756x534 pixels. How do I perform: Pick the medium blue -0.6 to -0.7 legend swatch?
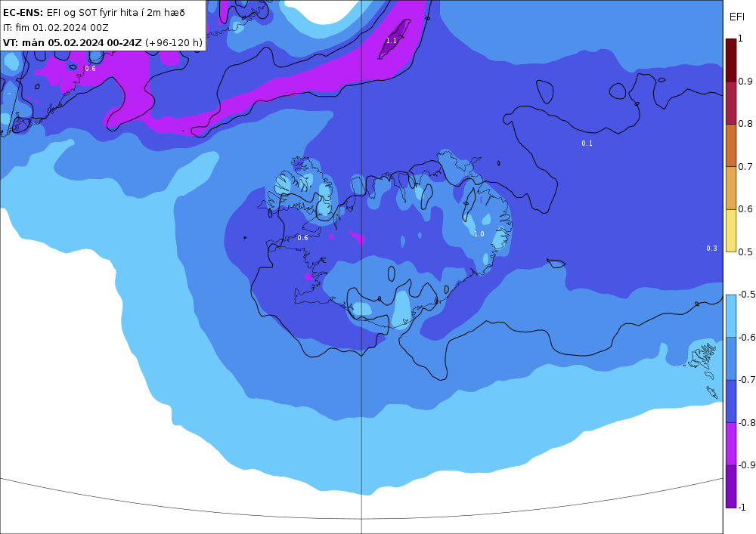[x=731, y=358]
